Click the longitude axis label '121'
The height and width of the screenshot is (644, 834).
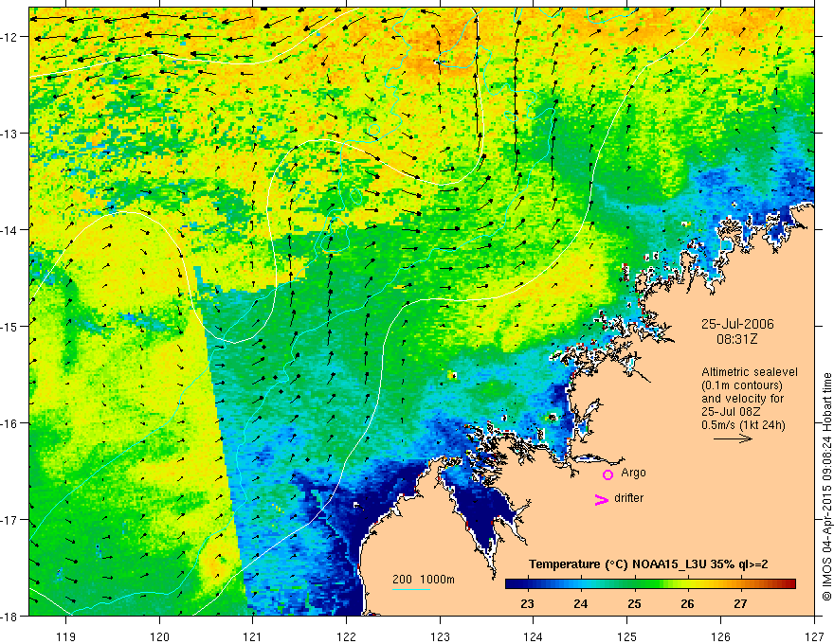pyautogui.click(x=253, y=636)
